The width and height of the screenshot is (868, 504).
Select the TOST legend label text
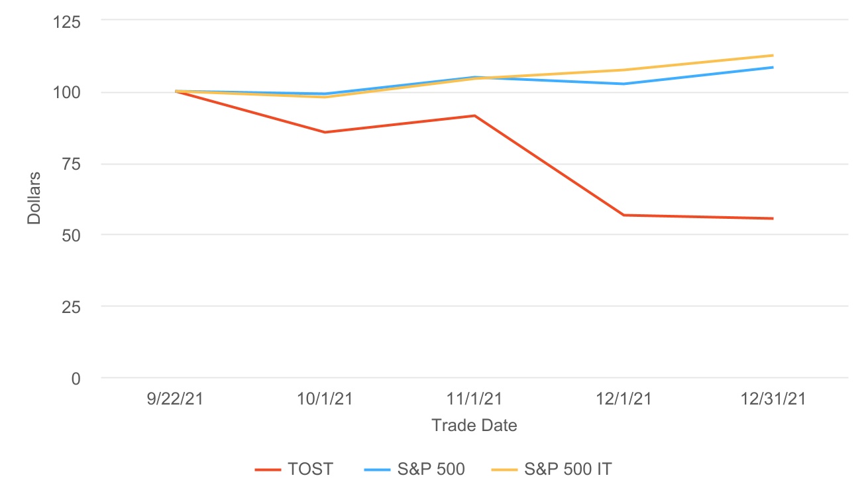coord(310,470)
